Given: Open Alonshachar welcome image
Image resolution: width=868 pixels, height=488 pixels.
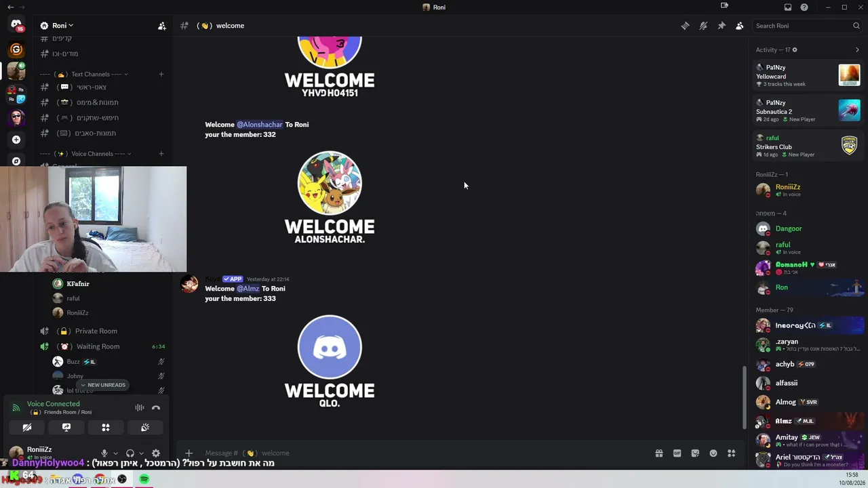Looking at the screenshot, I should 330,197.
